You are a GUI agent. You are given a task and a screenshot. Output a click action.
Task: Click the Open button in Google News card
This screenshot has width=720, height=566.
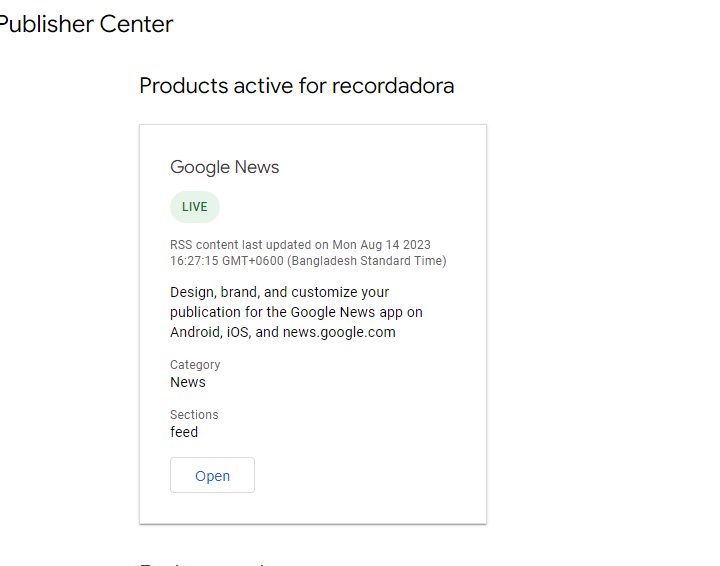[212, 476]
